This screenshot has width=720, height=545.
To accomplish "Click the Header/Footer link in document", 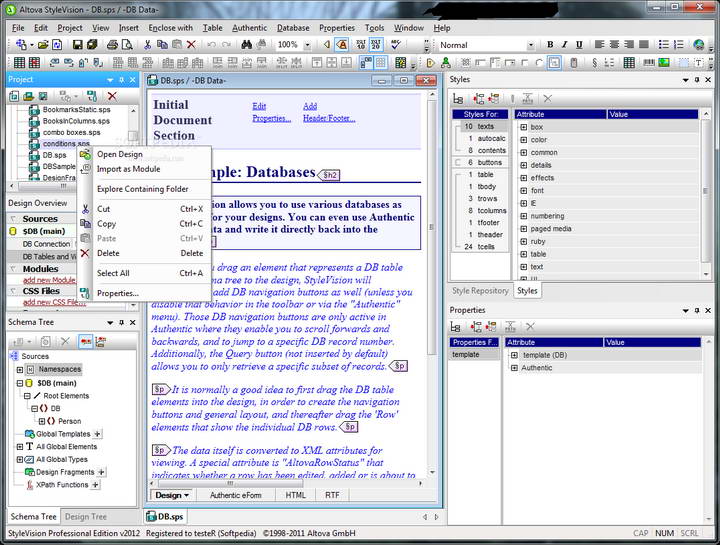I will pyautogui.click(x=330, y=118).
